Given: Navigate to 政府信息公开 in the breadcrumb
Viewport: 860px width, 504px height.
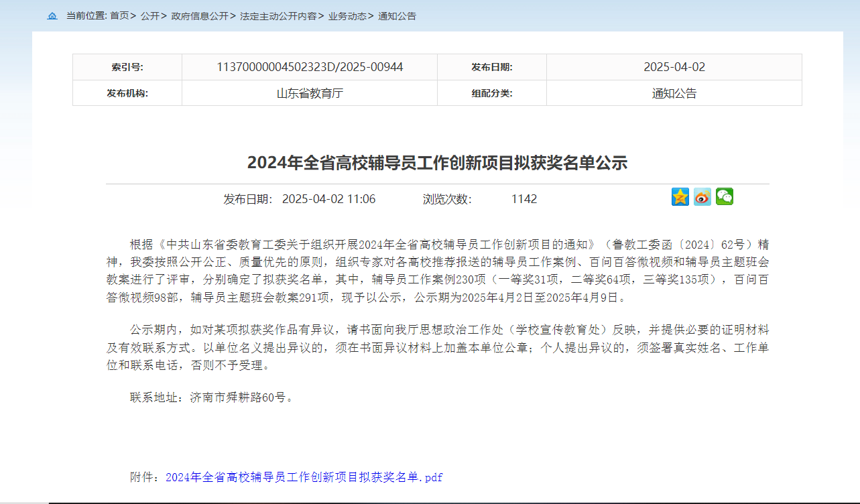Looking at the screenshot, I should [x=200, y=16].
